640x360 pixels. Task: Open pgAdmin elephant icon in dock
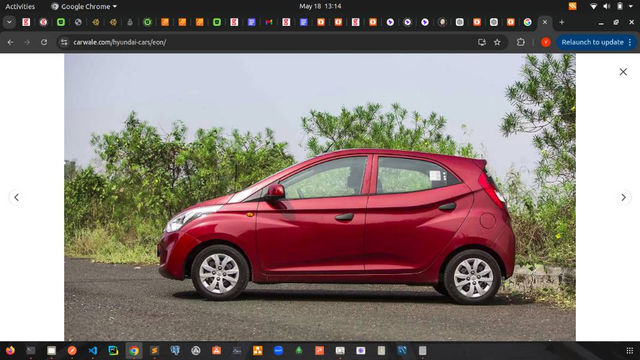coord(175,351)
